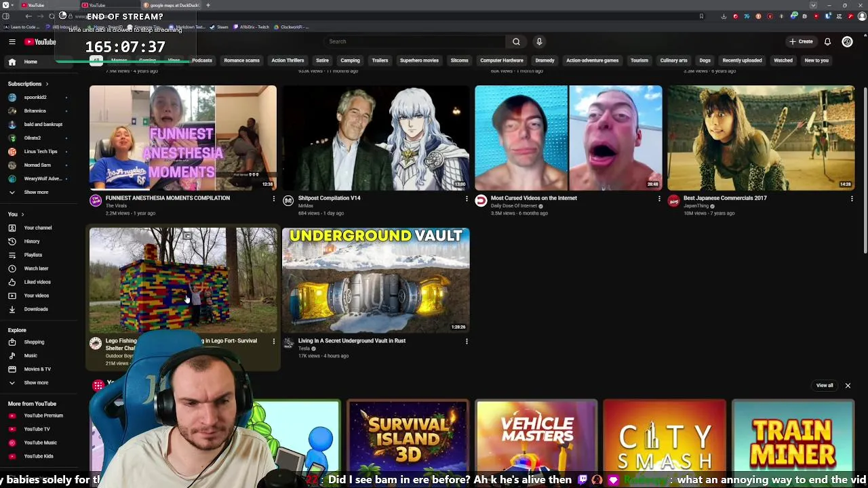This screenshot has height=488, width=868.
Task: Select the Computer Hardware chip
Action: coord(502,60)
